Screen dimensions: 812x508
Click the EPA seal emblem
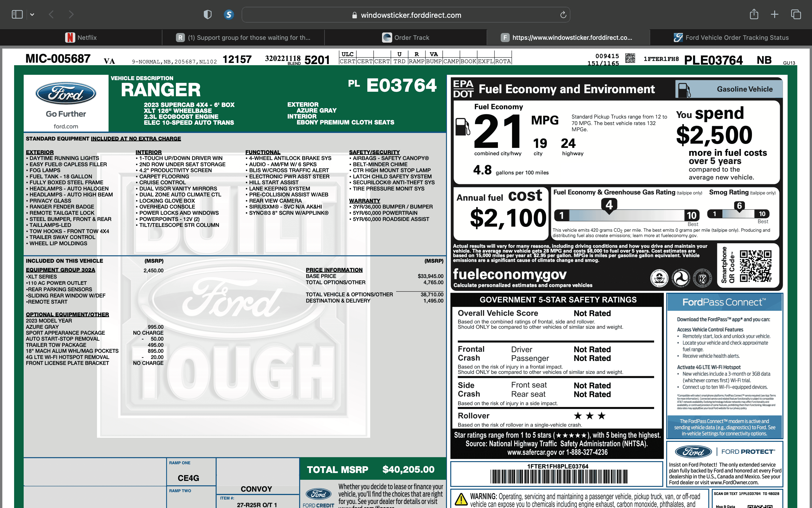[659, 278]
